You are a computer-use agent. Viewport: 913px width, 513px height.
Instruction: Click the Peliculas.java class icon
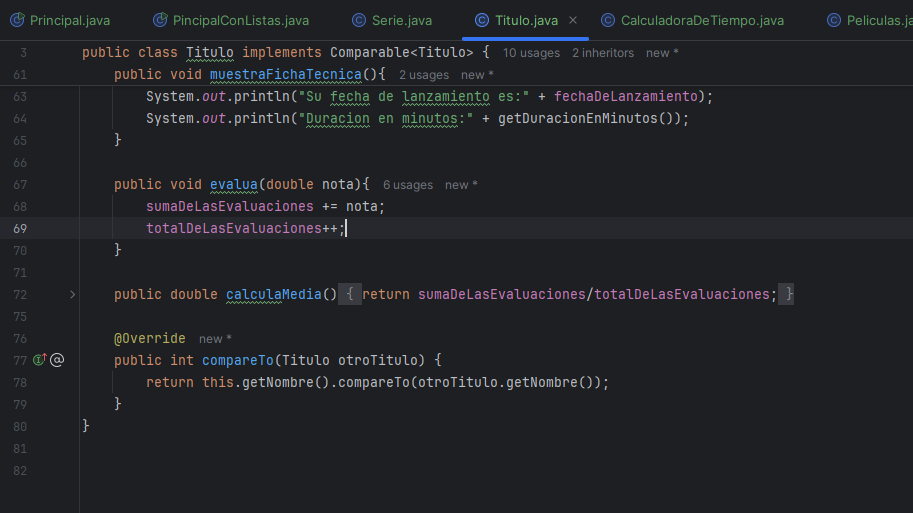click(834, 20)
